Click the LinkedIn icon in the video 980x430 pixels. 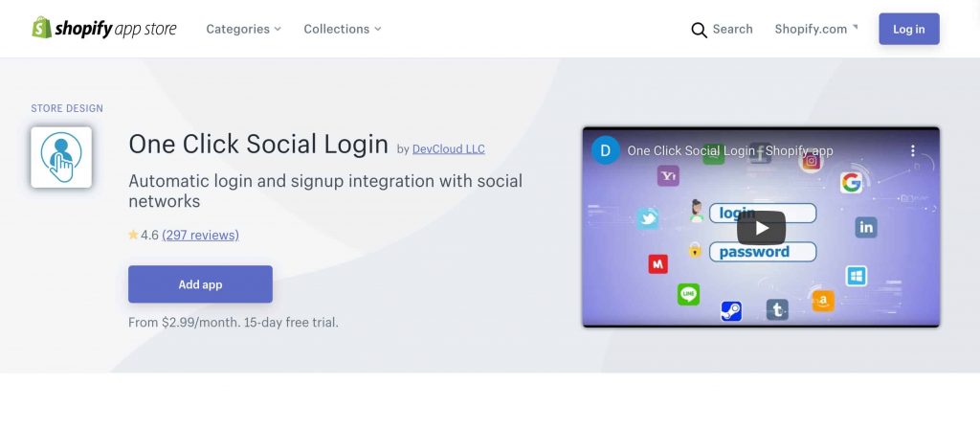click(x=865, y=228)
